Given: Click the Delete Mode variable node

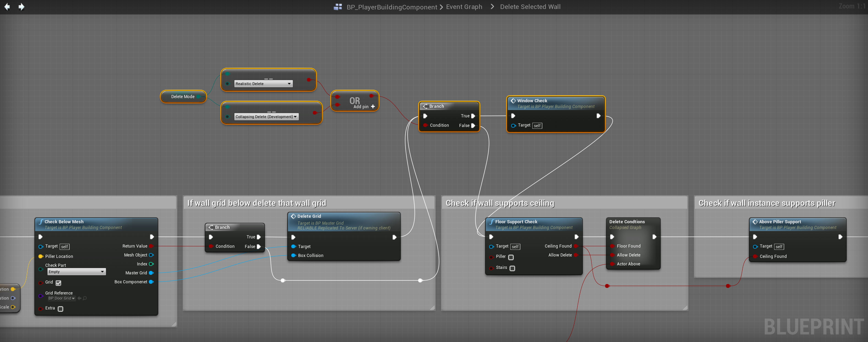Looking at the screenshot, I should (x=183, y=97).
